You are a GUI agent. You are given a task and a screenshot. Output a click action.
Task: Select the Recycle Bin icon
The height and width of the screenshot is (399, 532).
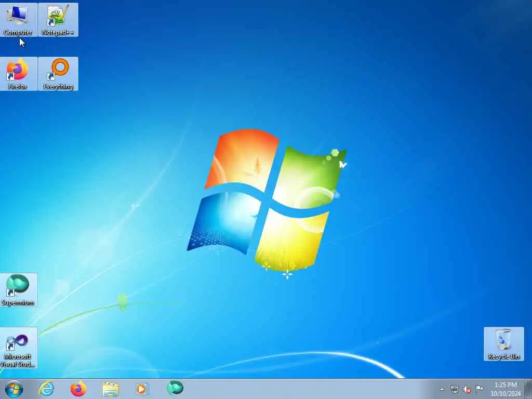(x=504, y=344)
